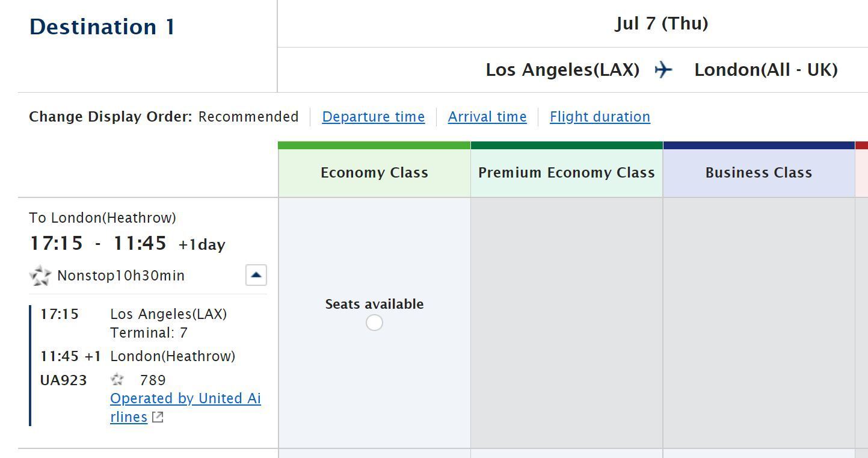Viewport: 868px width, 458px height.
Task: Select the Economy Class seats available radio button
Action: click(374, 323)
